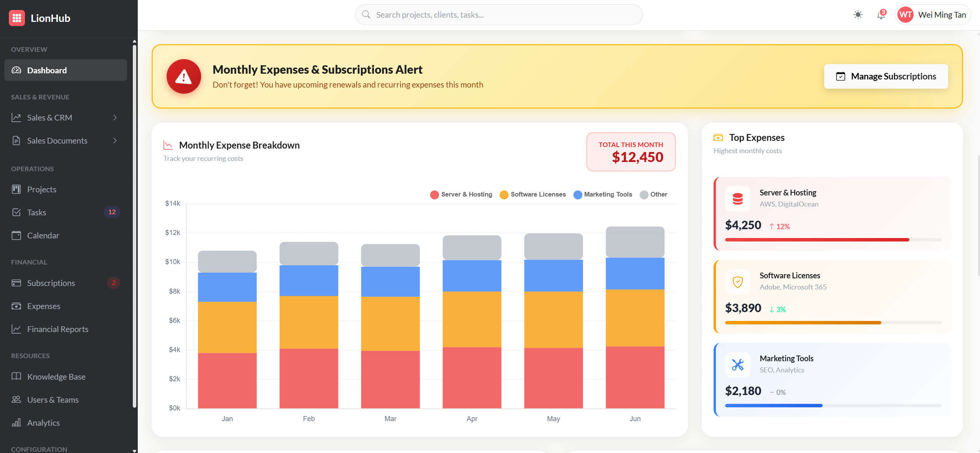The image size is (980, 453).
Task: Open Tasks showing 12 pending items
Action: pos(36,212)
